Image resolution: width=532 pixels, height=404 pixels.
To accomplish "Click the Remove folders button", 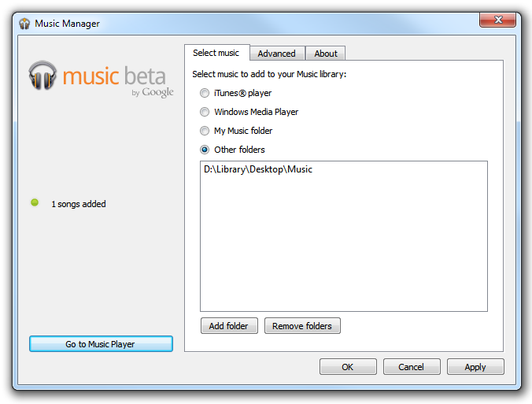I will click(302, 326).
